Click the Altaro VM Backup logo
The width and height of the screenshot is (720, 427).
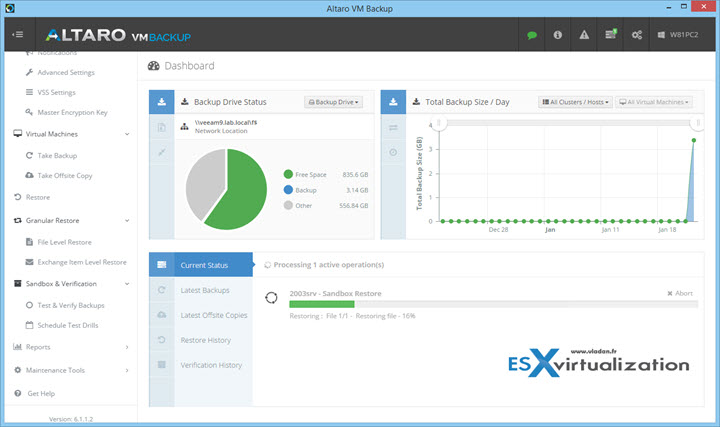pyautogui.click(x=118, y=35)
